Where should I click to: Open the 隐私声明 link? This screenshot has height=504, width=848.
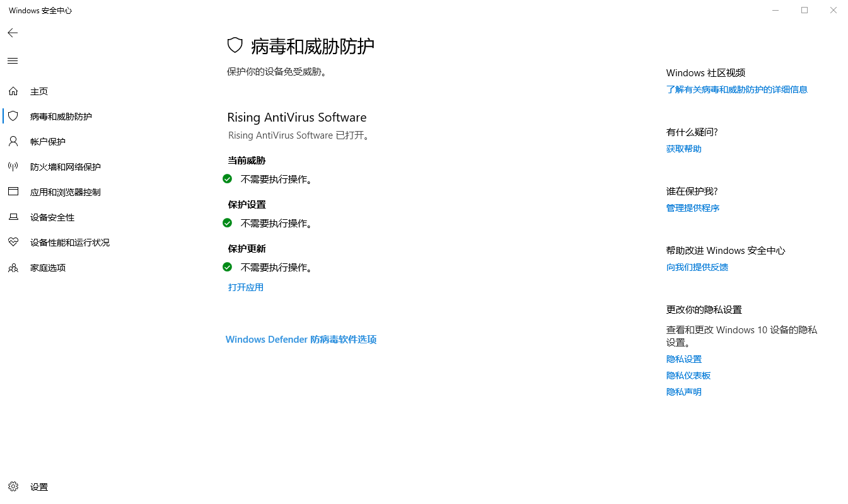(x=684, y=392)
